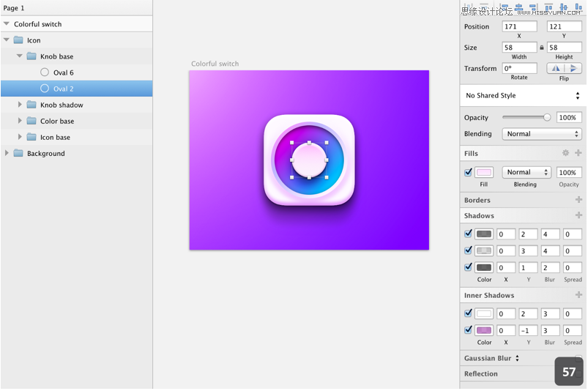Viewport: 588px width, 391px height.
Task: Select the Knob shadow layer name
Action: (62, 105)
